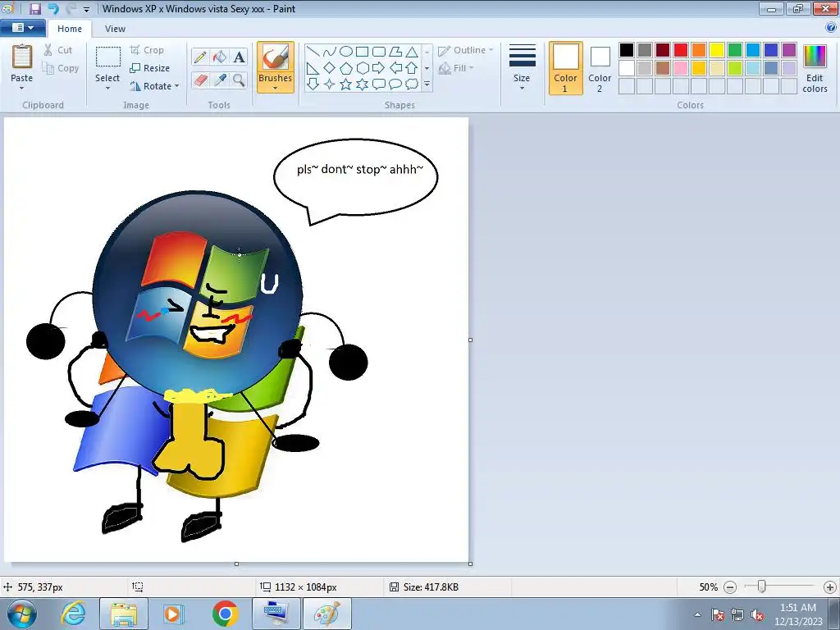
Task: Pick the black color swatch
Action: (x=627, y=50)
